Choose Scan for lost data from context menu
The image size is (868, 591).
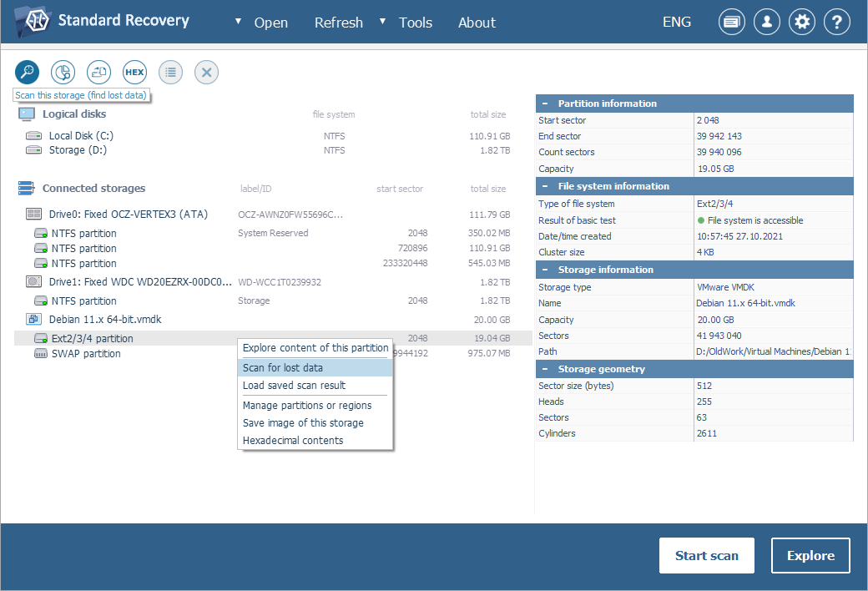[x=282, y=367]
